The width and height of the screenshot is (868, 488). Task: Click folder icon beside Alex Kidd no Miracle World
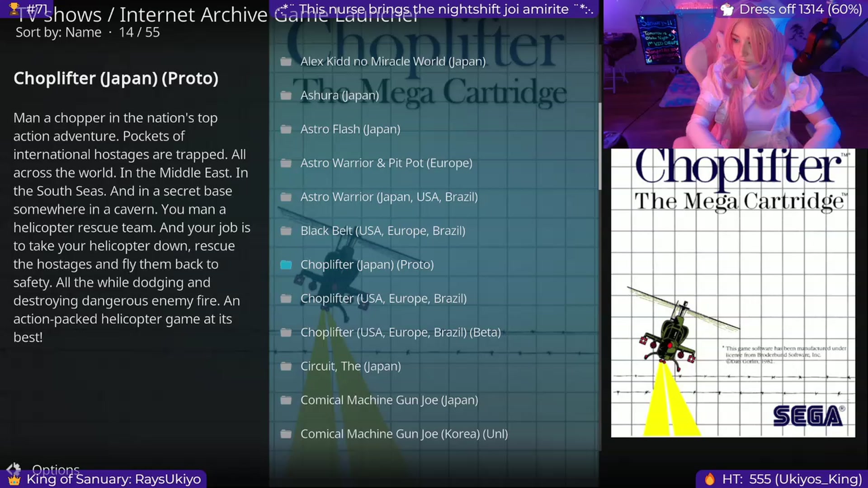click(x=286, y=61)
